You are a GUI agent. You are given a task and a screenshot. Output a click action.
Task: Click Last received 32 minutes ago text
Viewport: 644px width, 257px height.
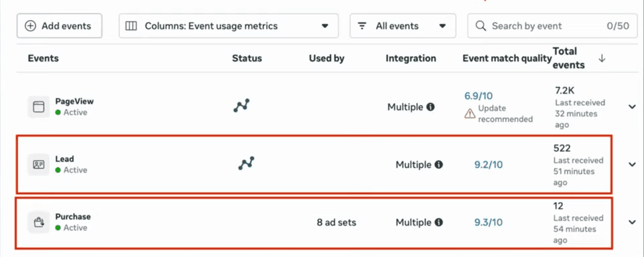580,114
